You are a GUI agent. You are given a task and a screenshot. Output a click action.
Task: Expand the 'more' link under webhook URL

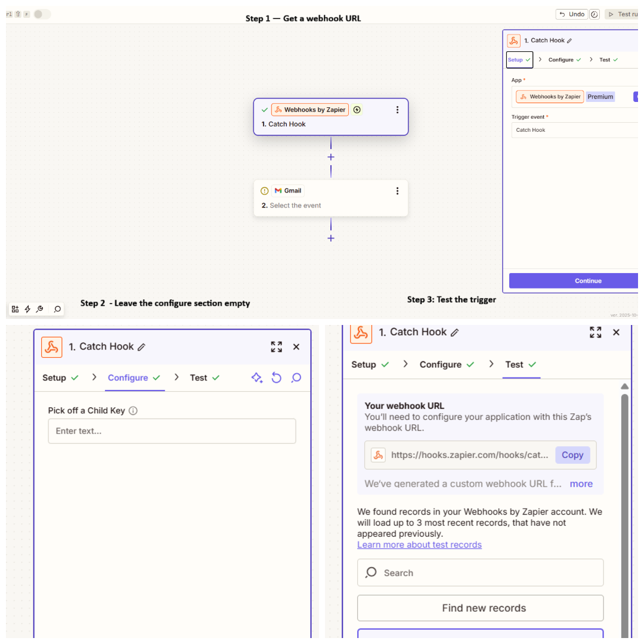[x=581, y=484]
